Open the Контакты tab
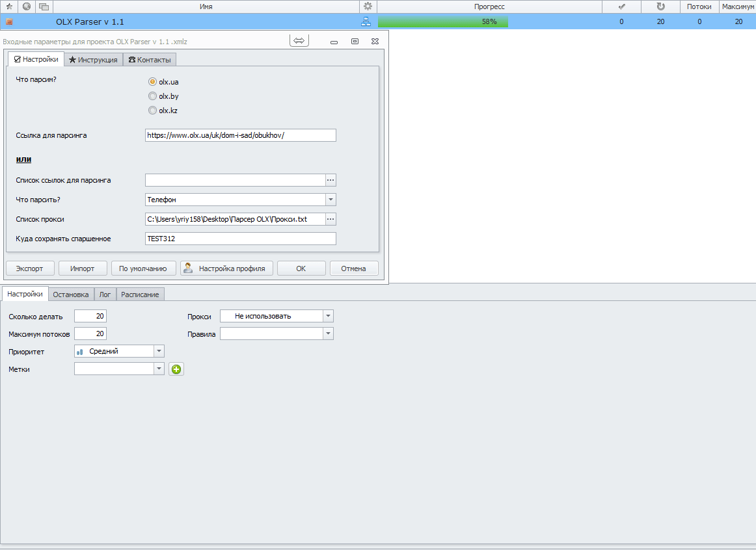The height and width of the screenshot is (550, 756). coord(150,60)
